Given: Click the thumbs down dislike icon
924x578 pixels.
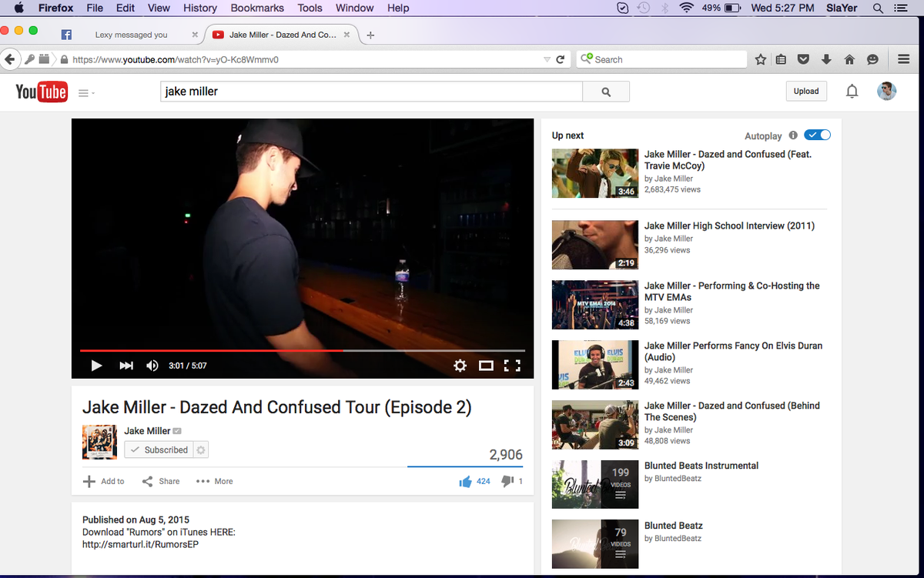Looking at the screenshot, I should (507, 481).
